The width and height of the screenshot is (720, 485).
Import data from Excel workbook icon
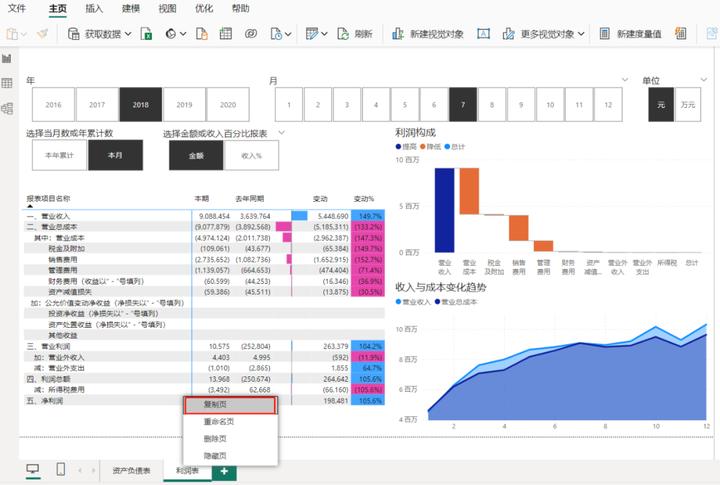(x=146, y=34)
